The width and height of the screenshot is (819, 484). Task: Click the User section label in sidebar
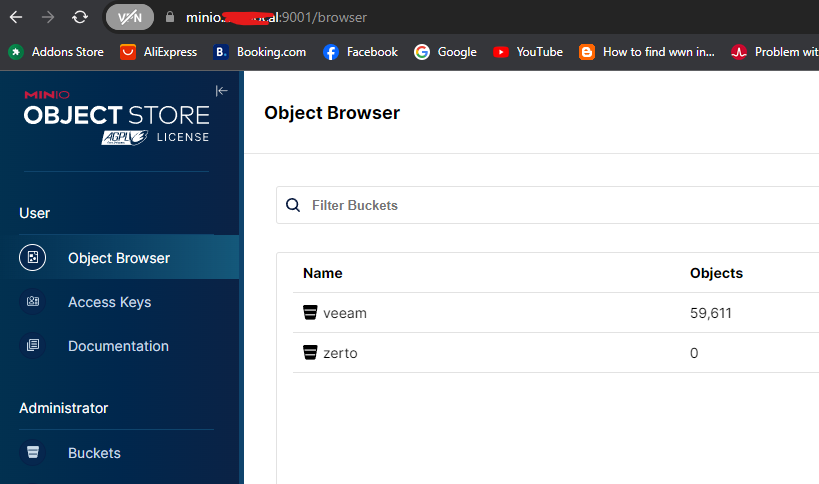coord(34,213)
